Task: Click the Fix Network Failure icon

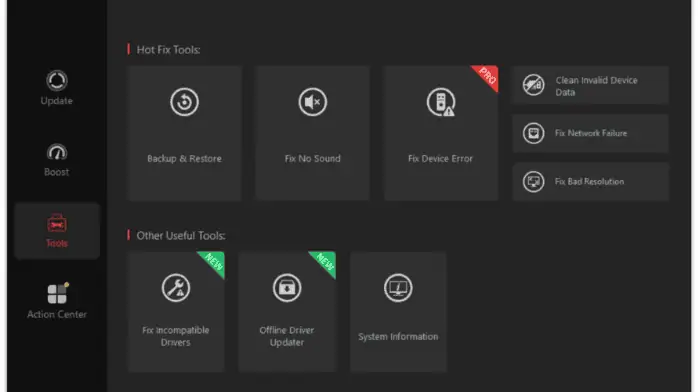Action: click(533, 133)
